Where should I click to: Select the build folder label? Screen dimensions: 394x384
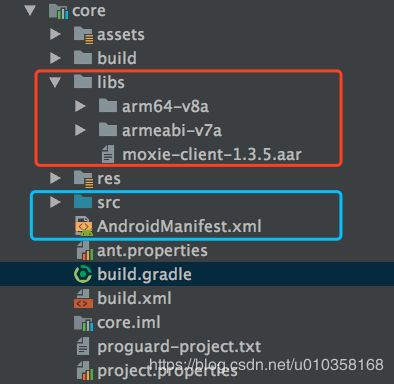coord(117,58)
